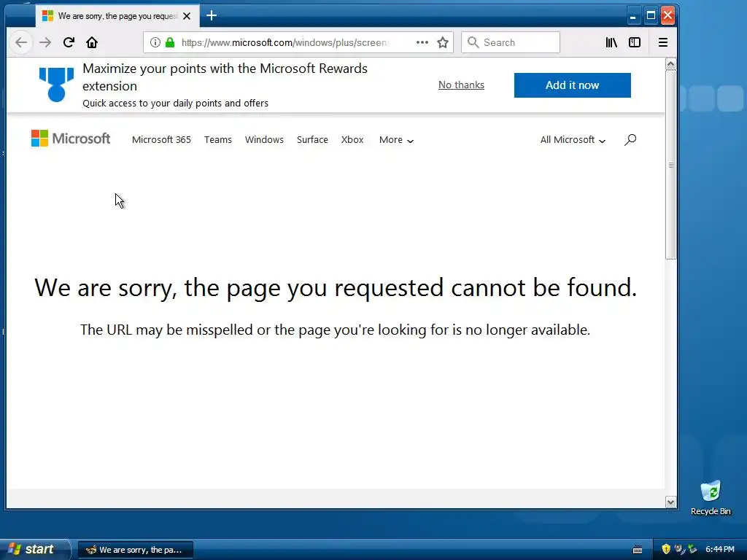
Task: Click the forward navigation arrow
Action: [x=45, y=42]
